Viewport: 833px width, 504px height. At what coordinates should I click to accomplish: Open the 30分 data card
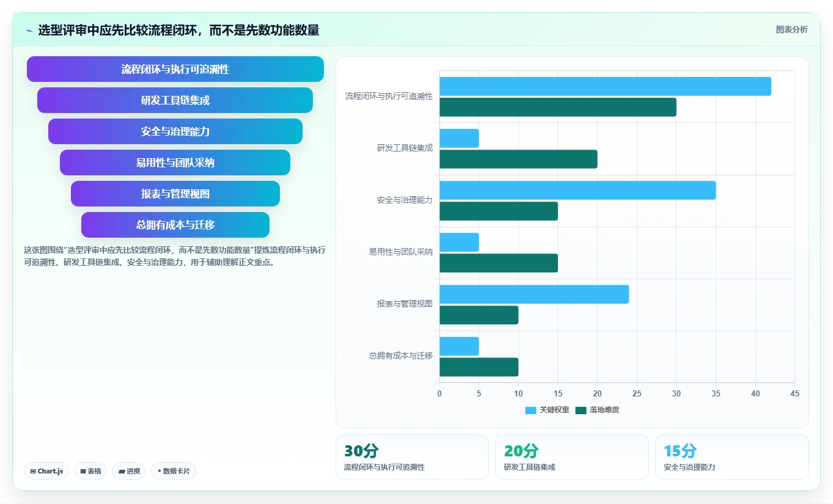click(413, 457)
